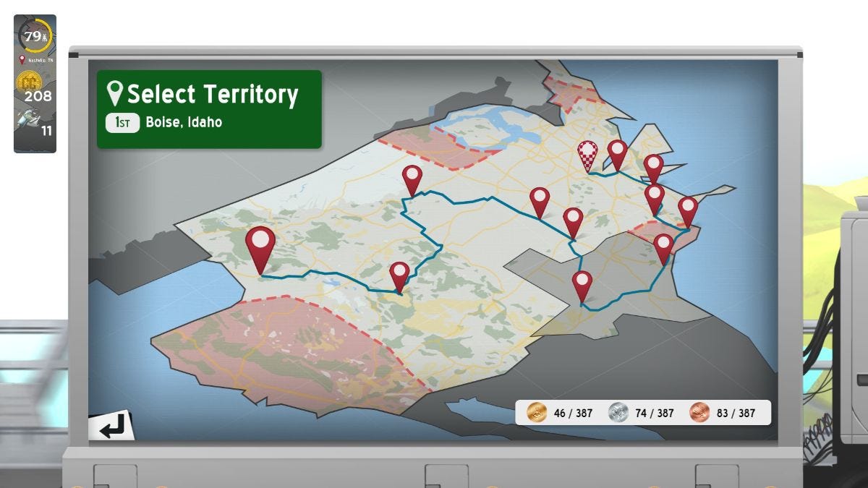Click the "46 / 387" gold count
The image size is (868, 488).
(573, 414)
